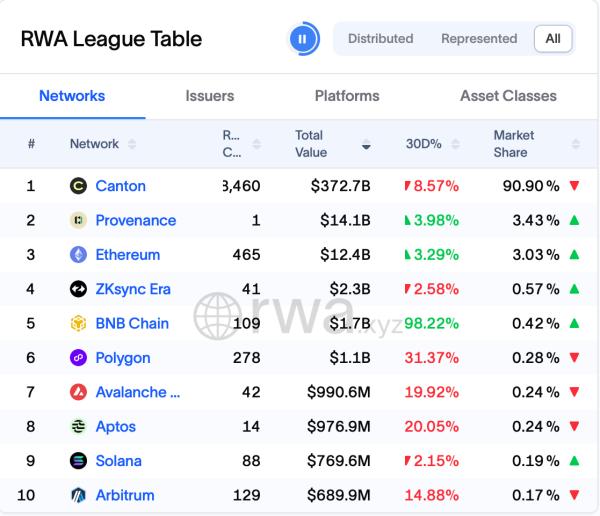Screen dimensions: 600x516
Task: Click the BNB Chain logo icon
Action: tap(78, 323)
